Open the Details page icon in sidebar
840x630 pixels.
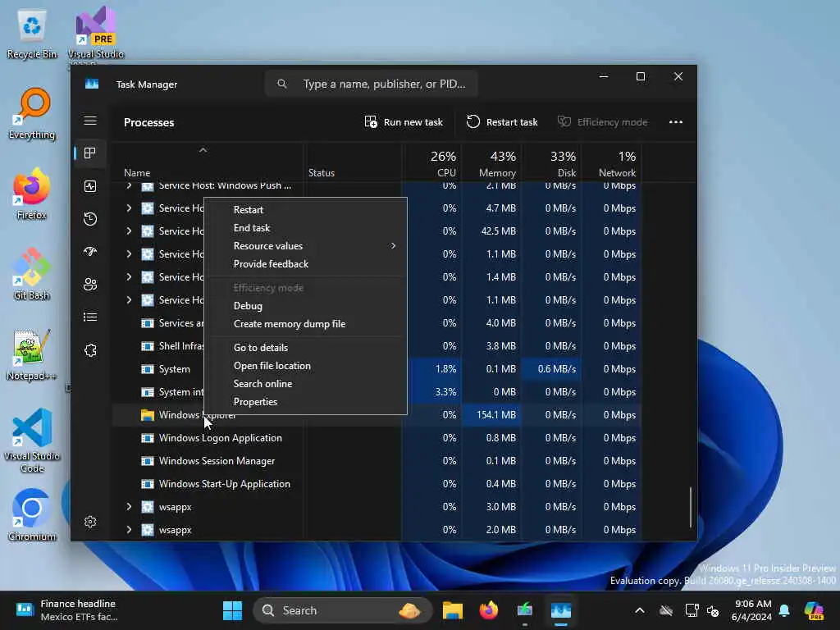(x=90, y=317)
